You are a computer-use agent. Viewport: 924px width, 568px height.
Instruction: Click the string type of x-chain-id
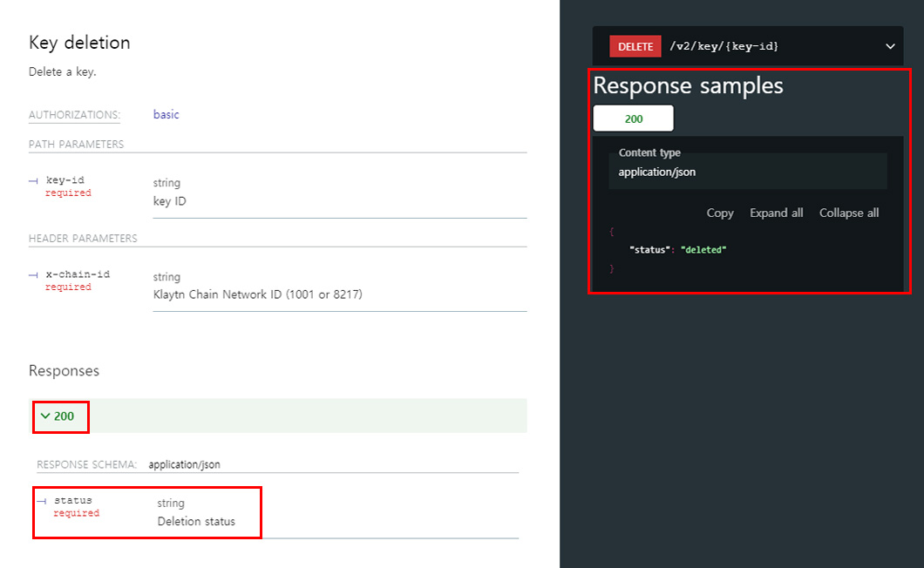(x=166, y=277)
